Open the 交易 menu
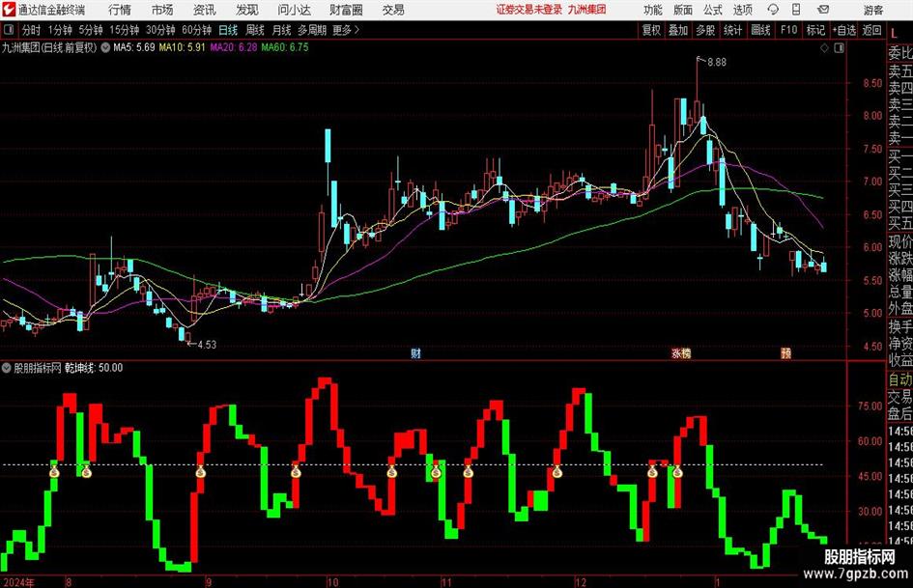The image size is (913, 588). pos(393,10)
